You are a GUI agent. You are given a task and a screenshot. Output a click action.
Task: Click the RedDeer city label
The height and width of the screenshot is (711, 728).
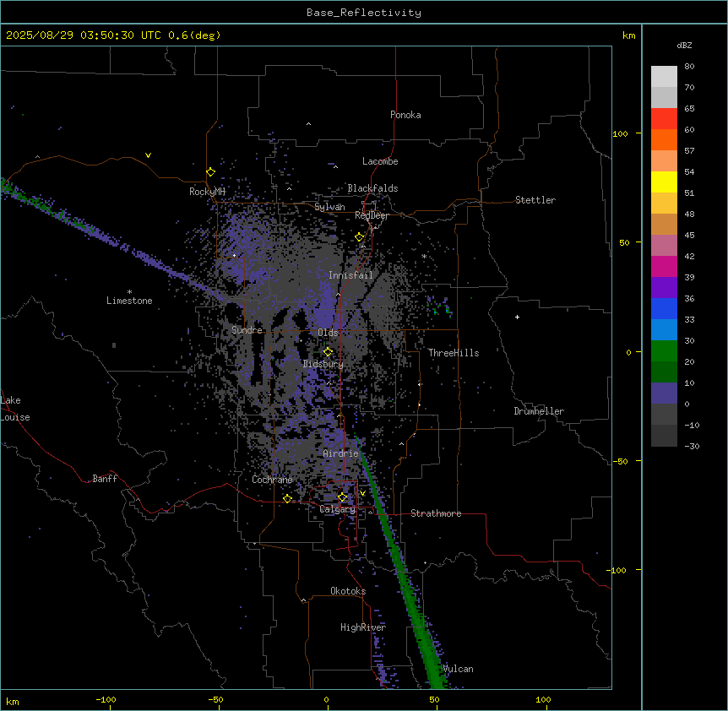[x=372, y=215]
